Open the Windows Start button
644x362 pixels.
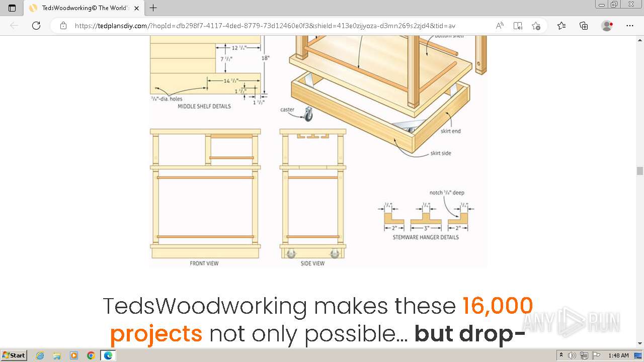tap(14, 355)
